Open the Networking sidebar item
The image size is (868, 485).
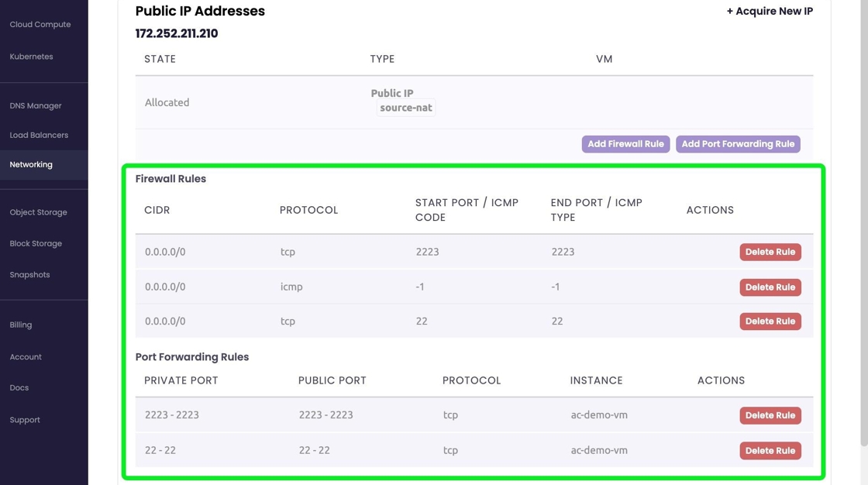[x=31, y=164]
